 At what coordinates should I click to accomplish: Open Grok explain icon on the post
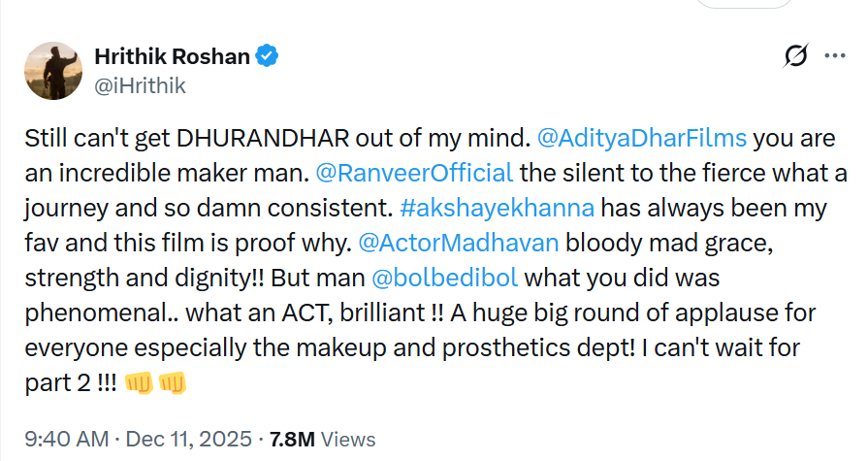(796, 57)
